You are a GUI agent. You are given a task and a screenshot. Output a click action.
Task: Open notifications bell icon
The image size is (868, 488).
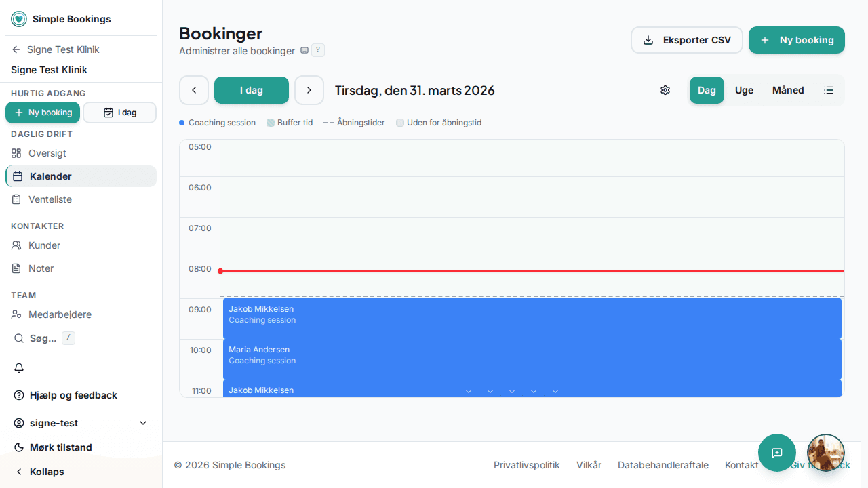tap(19, 367)
